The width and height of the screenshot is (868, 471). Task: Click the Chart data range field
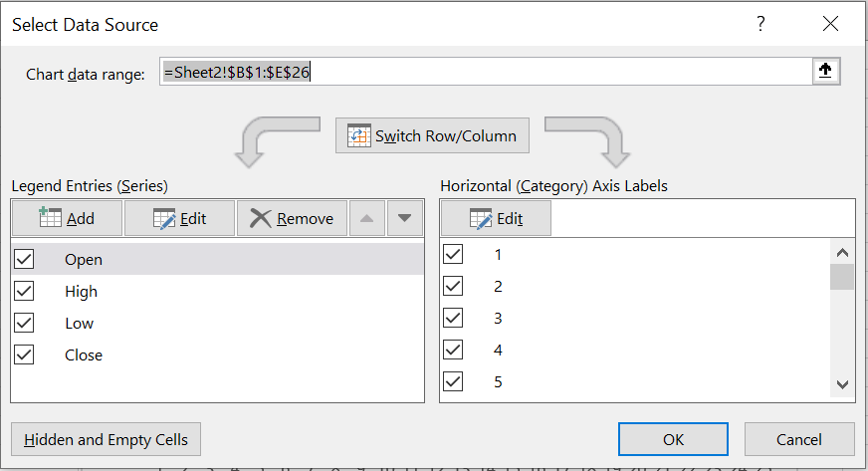[x=486, y=72]
